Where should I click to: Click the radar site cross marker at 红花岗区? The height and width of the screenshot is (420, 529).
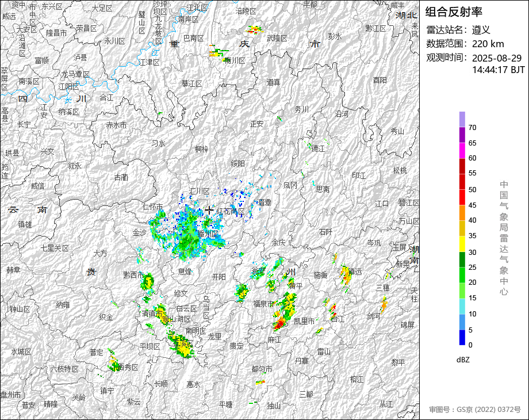coord(209,210)
